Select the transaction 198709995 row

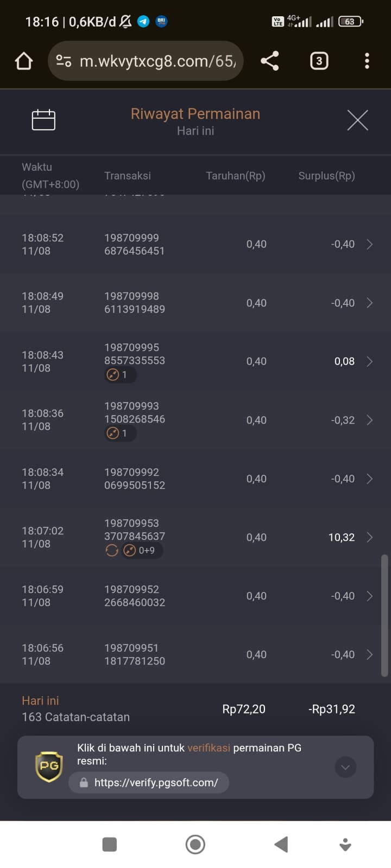(x=195, y=361)
